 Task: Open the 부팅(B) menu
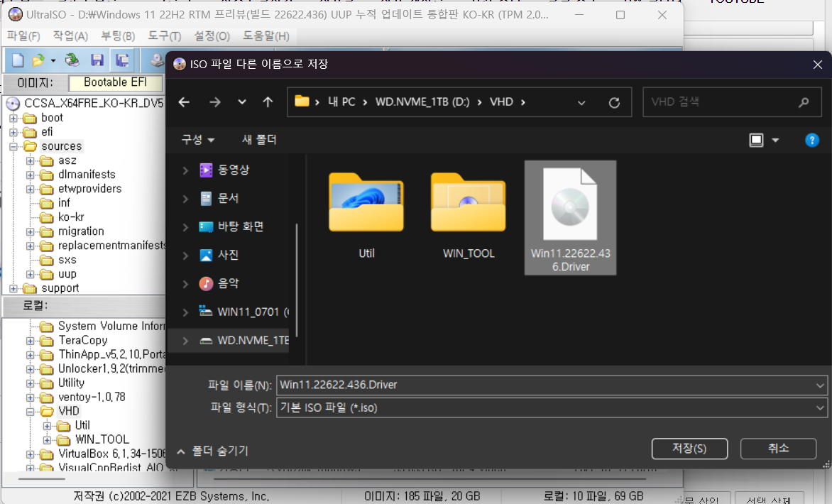[x=118, y=36]
